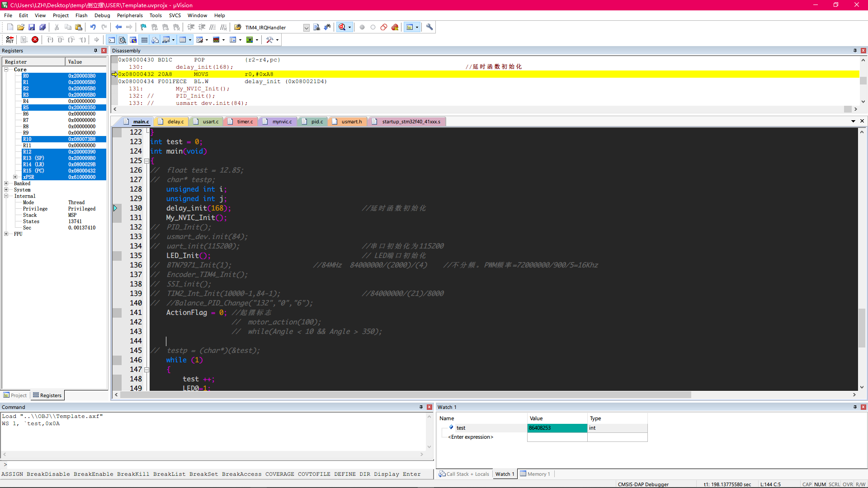Open the Disassembly Window toolbar icon
Viewport: 868px width, 488px height.
(x=123, y=40)
